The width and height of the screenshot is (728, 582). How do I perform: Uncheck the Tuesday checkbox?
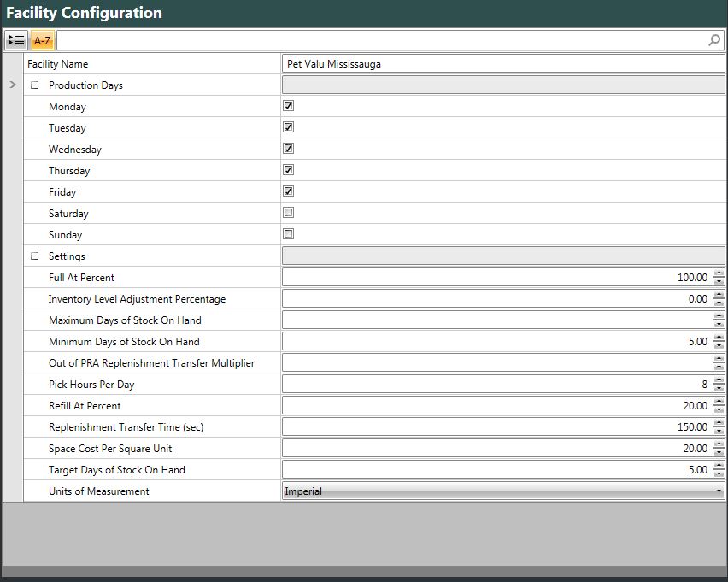(288, 127)
